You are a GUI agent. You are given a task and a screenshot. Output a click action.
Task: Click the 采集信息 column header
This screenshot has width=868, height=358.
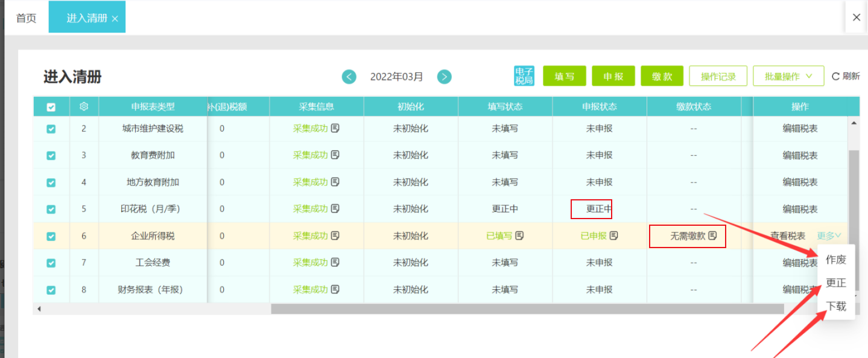317,106
